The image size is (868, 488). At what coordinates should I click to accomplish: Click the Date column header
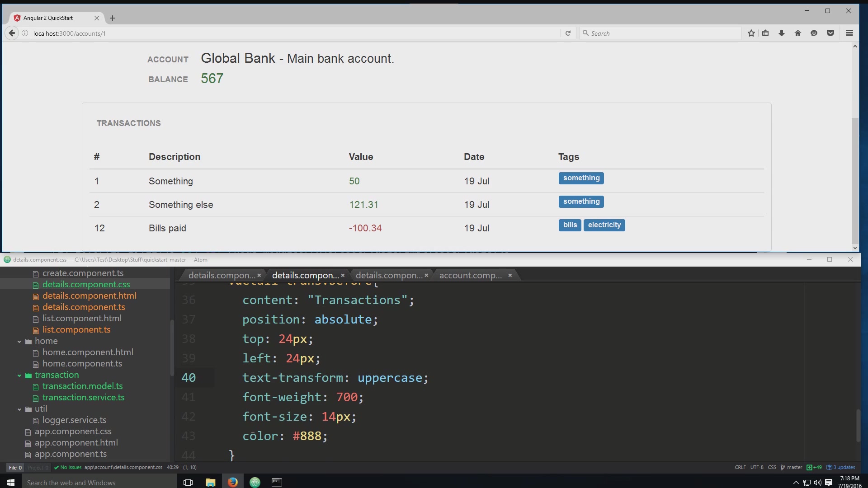pyautogui.click(x=474, y=157)
